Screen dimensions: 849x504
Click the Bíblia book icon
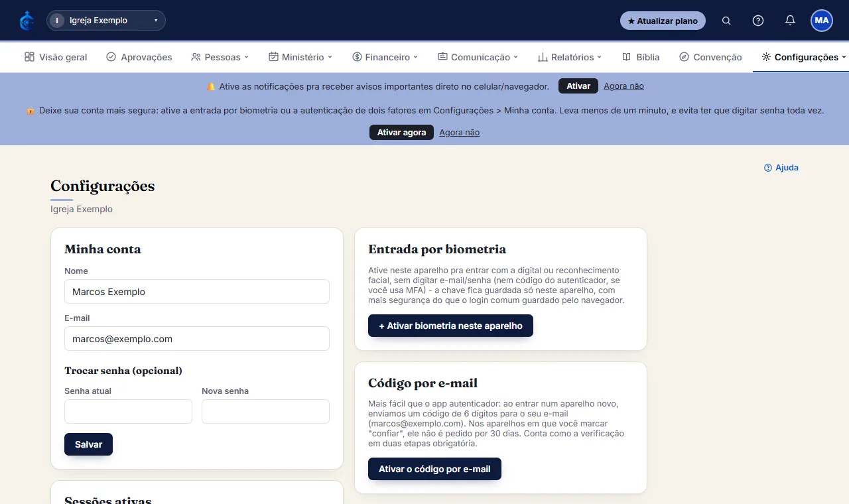point(626,57)
